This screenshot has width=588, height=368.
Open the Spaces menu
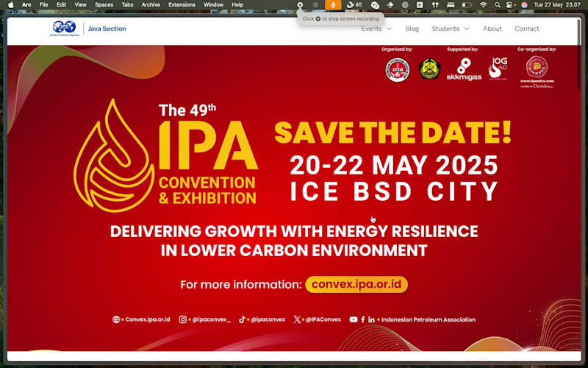[x=104, y=5]
